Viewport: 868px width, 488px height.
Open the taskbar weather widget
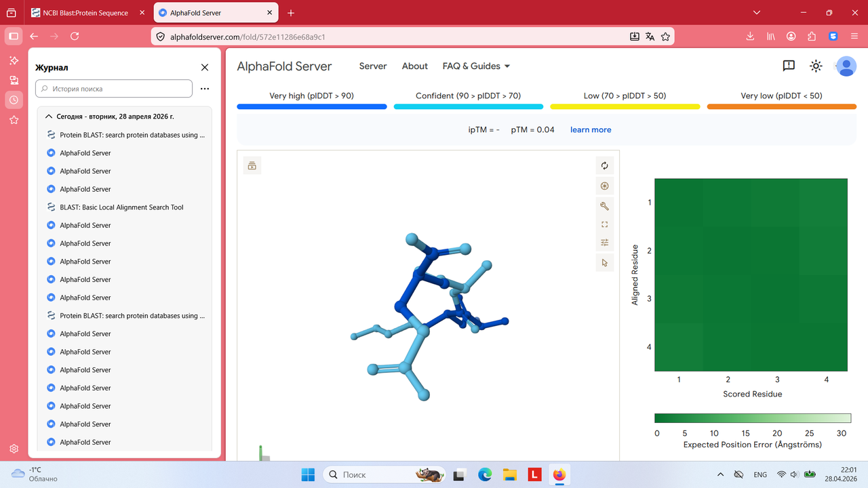(x=35, y=474)
